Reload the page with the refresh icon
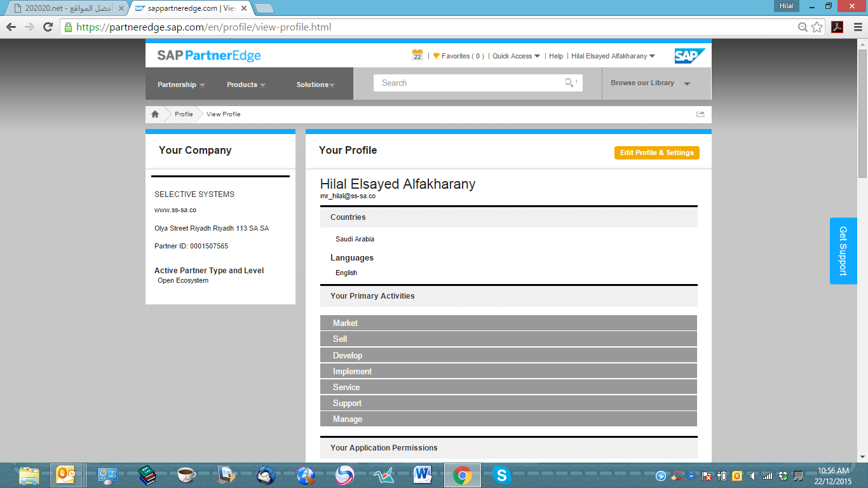 click(x=48, y=27)
